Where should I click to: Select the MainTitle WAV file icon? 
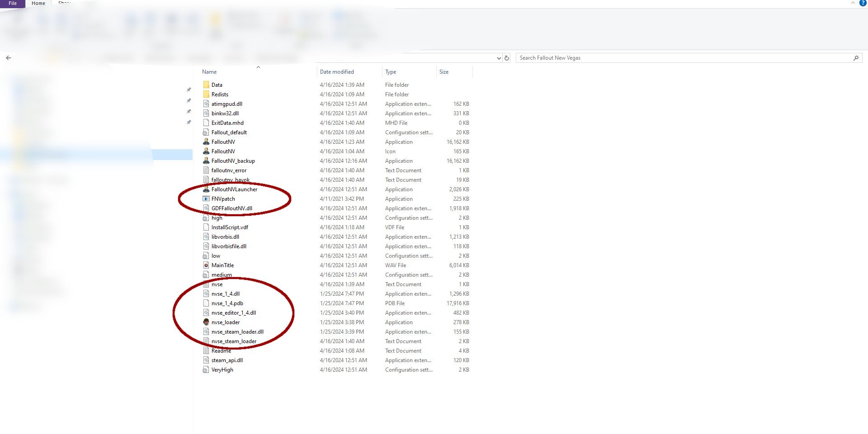(x=206, y=265)
